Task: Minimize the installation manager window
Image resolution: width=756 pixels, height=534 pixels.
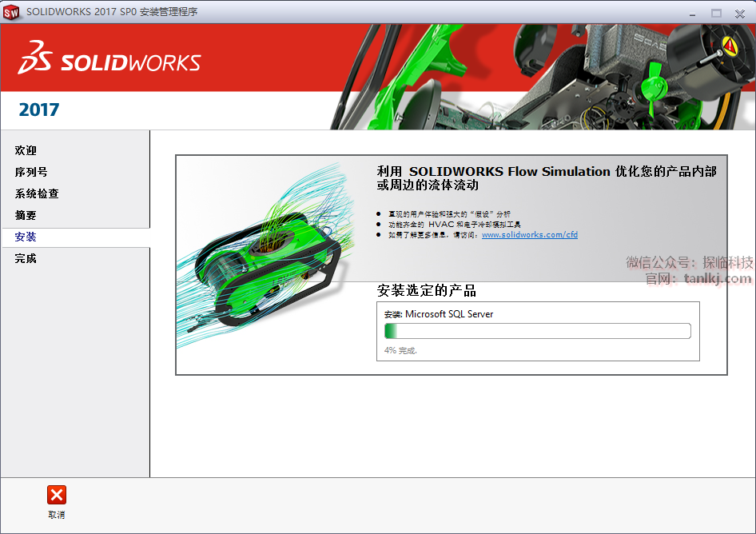Action: 692,12
